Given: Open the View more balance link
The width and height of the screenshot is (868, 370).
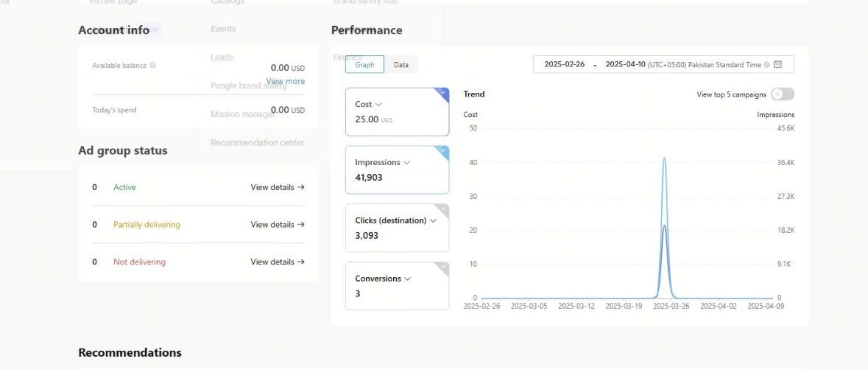Looking at the screenshot, I should [x=286, y=81].
